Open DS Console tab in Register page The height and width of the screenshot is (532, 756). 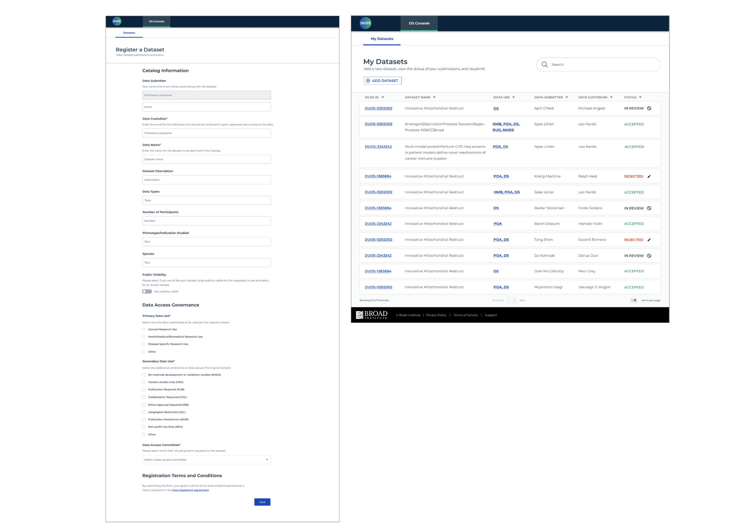click(156, 21)
